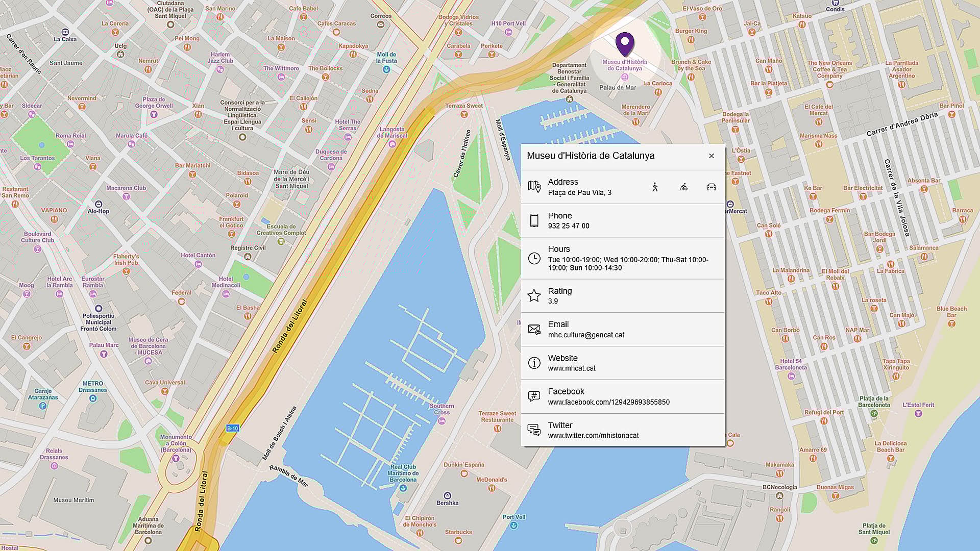Image resolution: width=980 pixels, height=551 pixels.
Task: Click the email address mhc.cultura@gencat.cat
Action: pyautogui.click(x=587, y=335)
